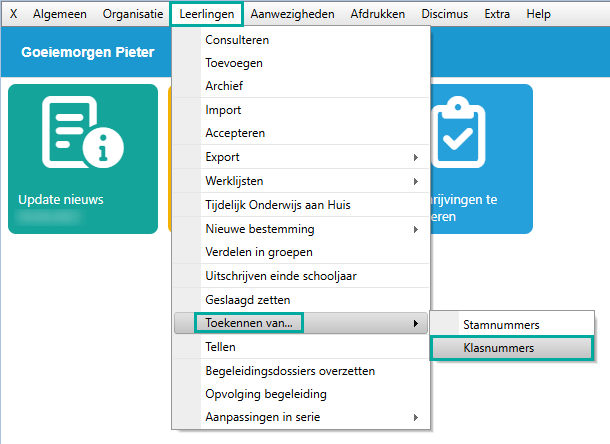Click the X item in the menu bar
The height and width of the screenshot is (444, 610).
[13, 15]
